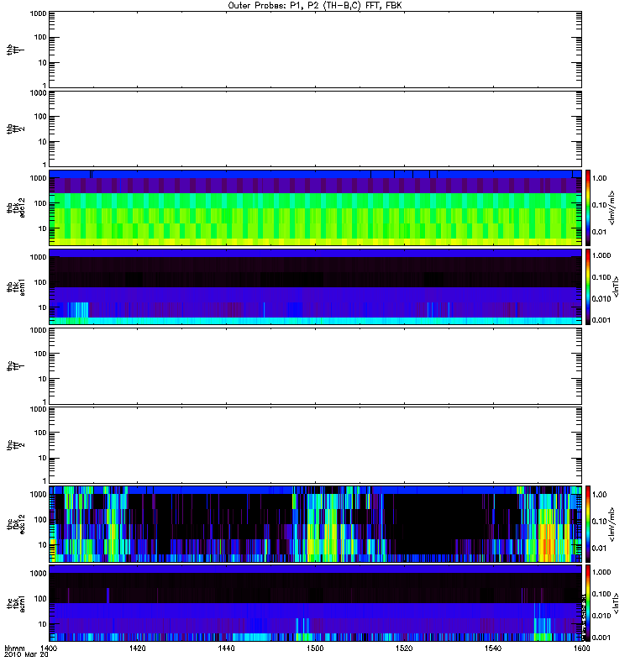This screenshot has height=672, width=630.
Task: Click the thb edc12 mV/m color bar
Action: [x=588, y=207]
